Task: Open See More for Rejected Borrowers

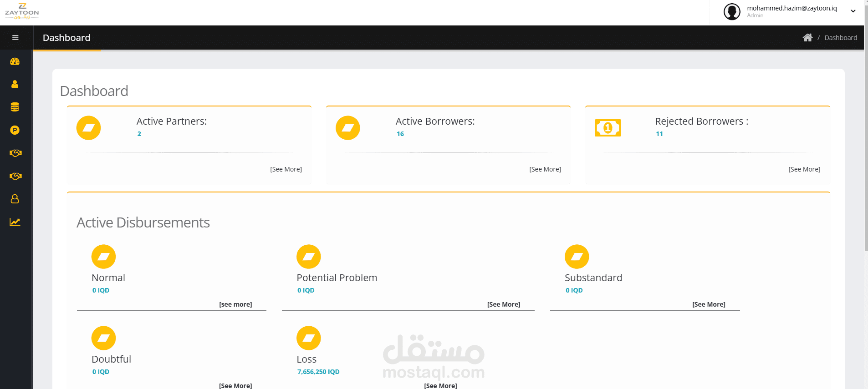Action: (x=804, y=169)
